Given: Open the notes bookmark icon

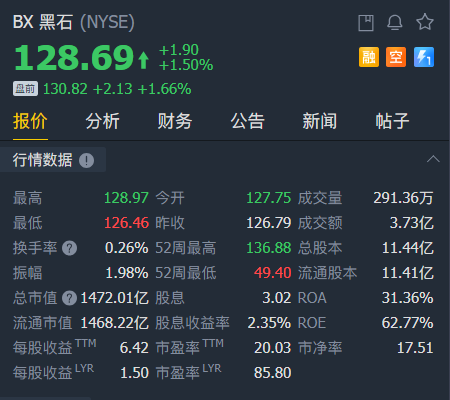Looking at the screenshot, I should (366, 23).
